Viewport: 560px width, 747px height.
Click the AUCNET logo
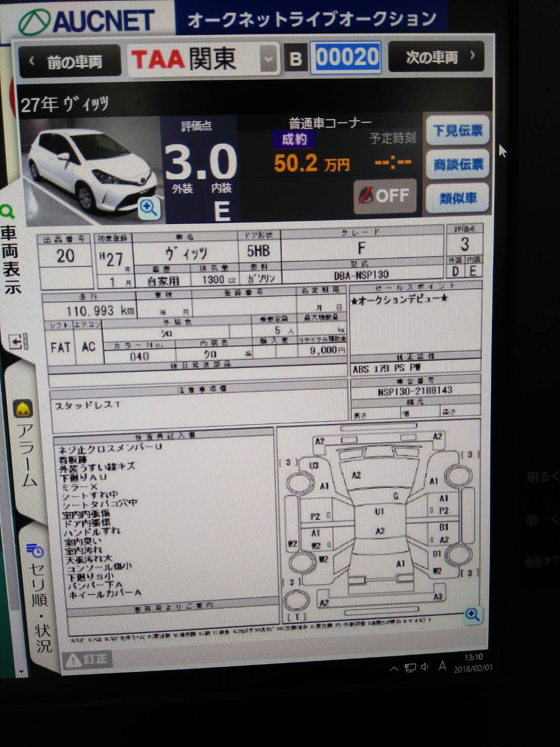point(87,20)
